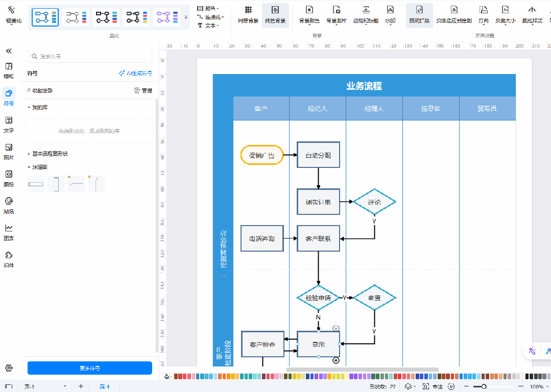
Task: Open the 颜色 (Color) theme dropdown
Action: click(209, 8)
